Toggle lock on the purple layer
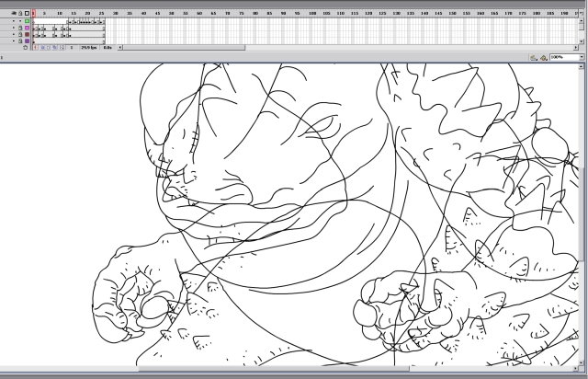 pyautogui.click(x=20, y=40)
